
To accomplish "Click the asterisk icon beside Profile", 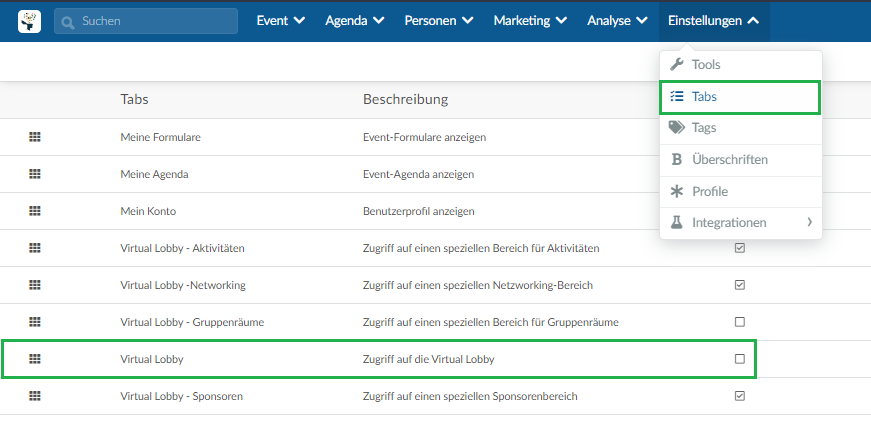I will (677, 192).
